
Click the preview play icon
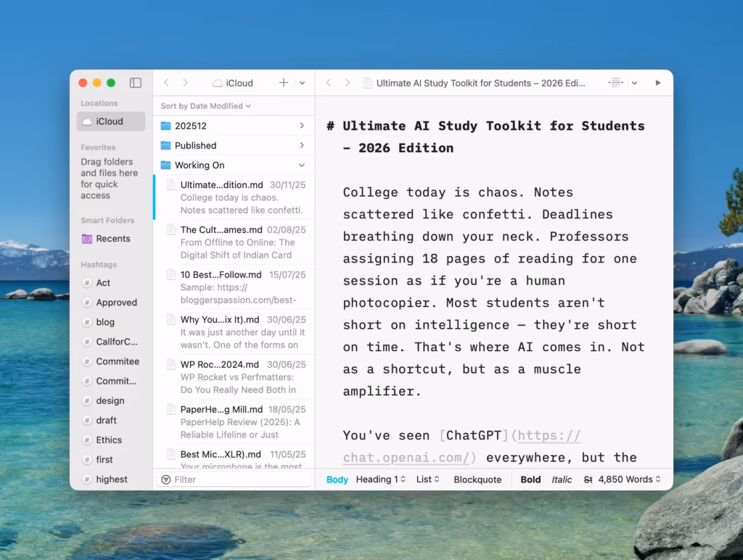click(658, 83)
